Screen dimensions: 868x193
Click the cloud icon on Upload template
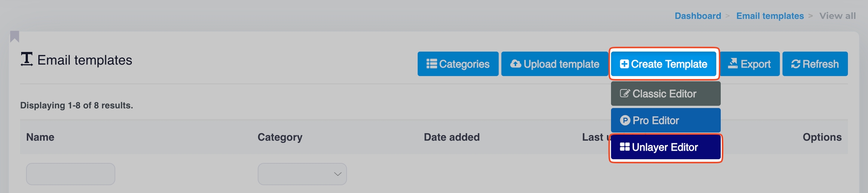(x=515, y=64)
